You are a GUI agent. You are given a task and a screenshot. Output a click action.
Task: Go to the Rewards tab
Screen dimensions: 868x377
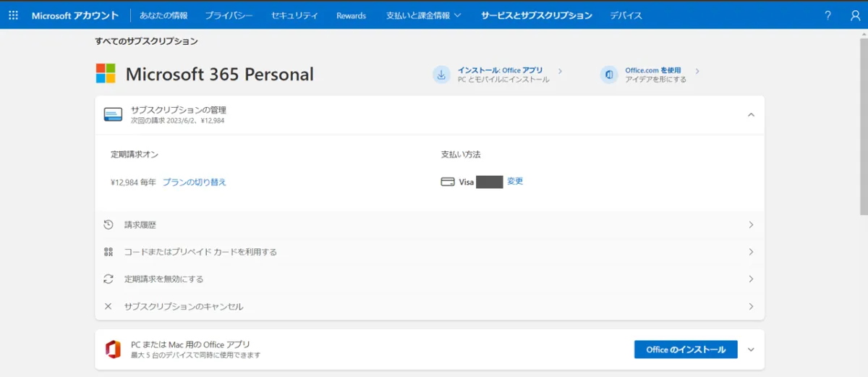tap(351, 15)
